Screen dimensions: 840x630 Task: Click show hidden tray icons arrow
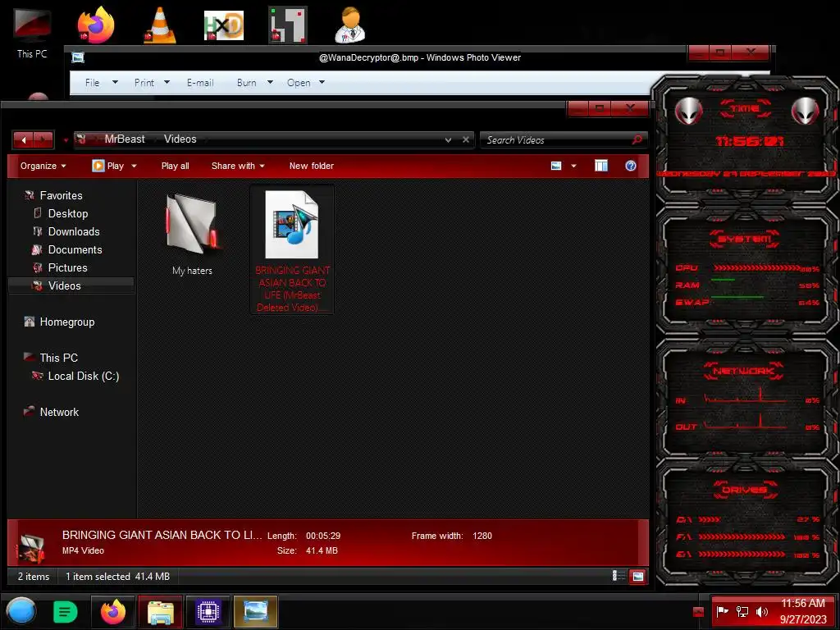coord(698,612)
